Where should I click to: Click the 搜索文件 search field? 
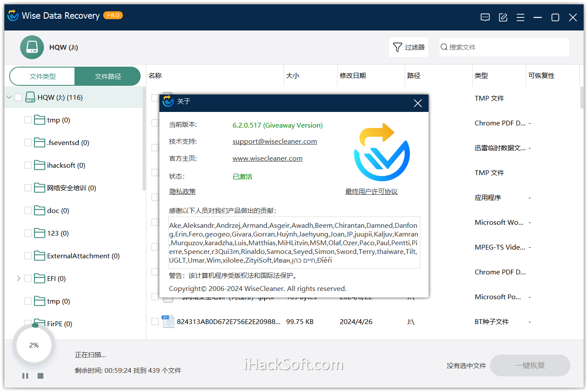click(504, 47)
